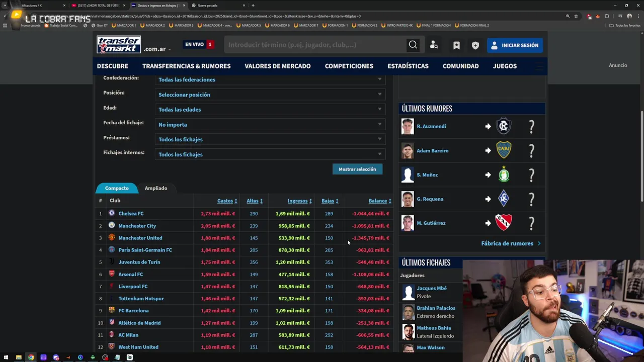This screenshot has width=644, height=362.
Task: Open Jacques Mbé player link
Action: tap(432, 288)
